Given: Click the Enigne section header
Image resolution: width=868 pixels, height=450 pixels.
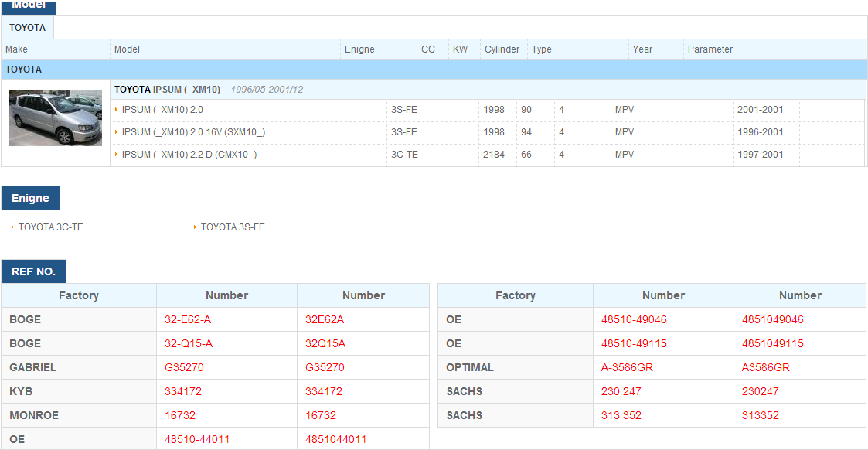Looking at the screenshot, I should 30,198.
